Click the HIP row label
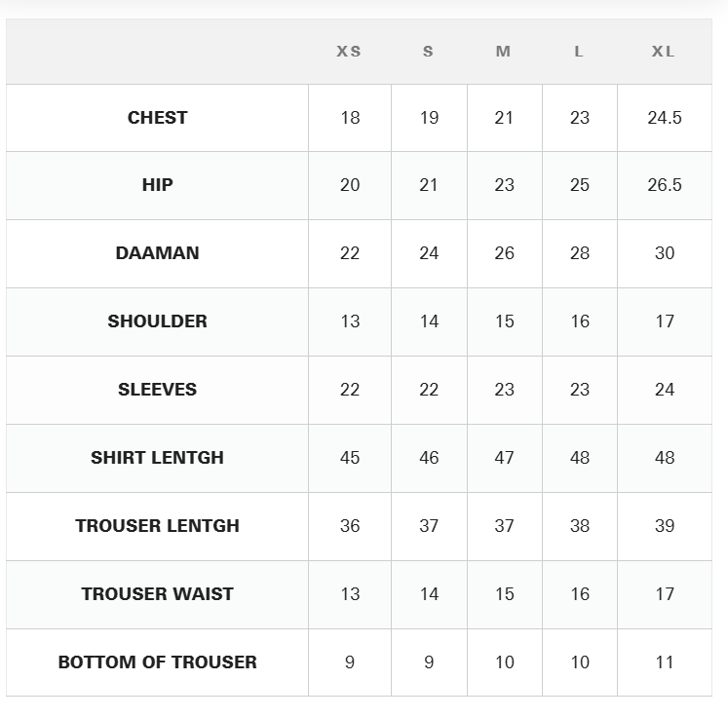Viewport: 728px width, 718px height. coord(158,185)
